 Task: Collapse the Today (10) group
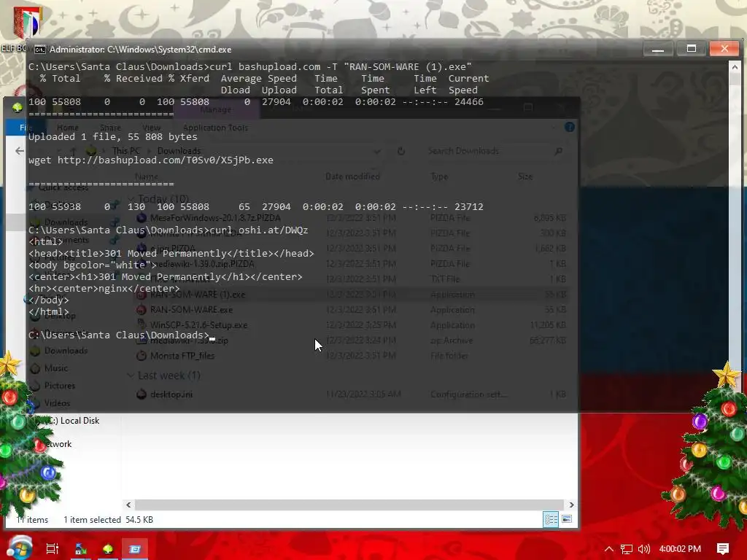(131, 198)
